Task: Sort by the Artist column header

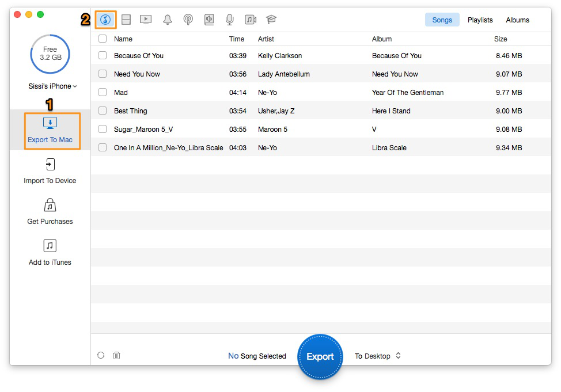Action: tap(266, 39)
